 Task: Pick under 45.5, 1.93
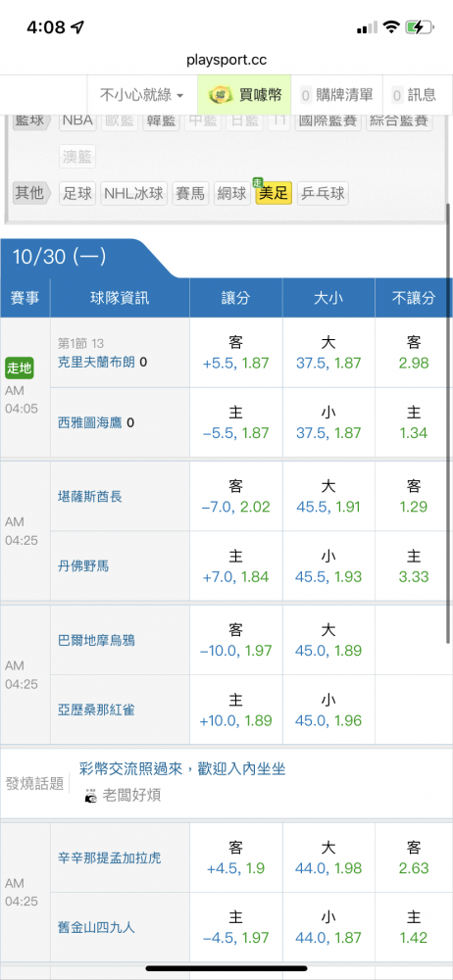coord(328,565)
